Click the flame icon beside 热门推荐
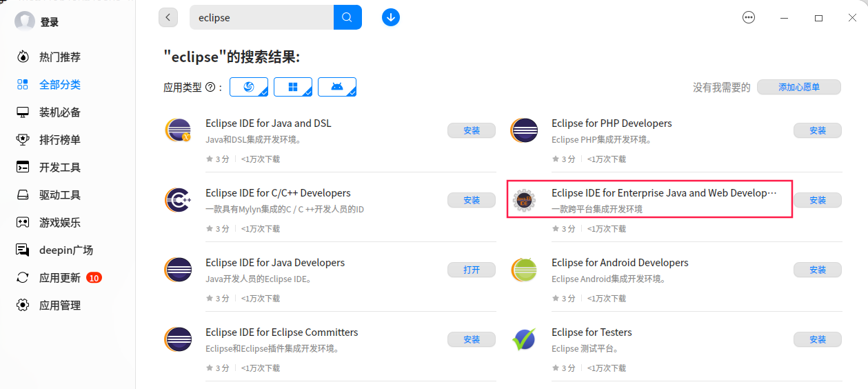This screenshot has height=389, width=868. click(23, 57)
